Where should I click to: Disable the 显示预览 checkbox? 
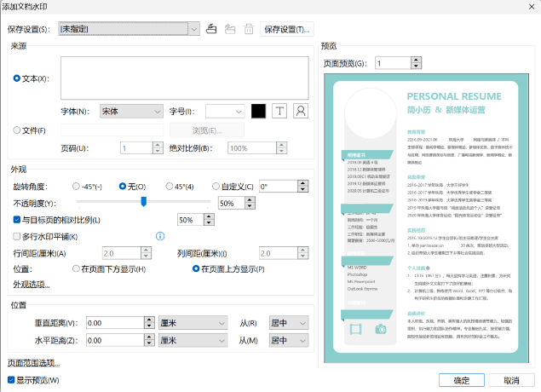pyautogui.click(x=11, y=379)
